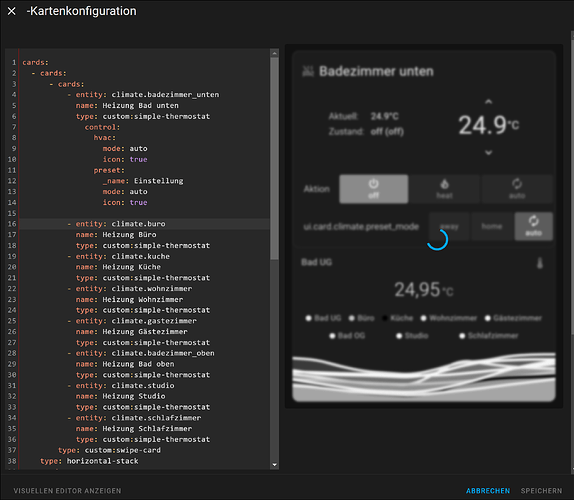574x500 pixels.
Task: Select the heat flame mode button
Action: (x=444, y=189)
